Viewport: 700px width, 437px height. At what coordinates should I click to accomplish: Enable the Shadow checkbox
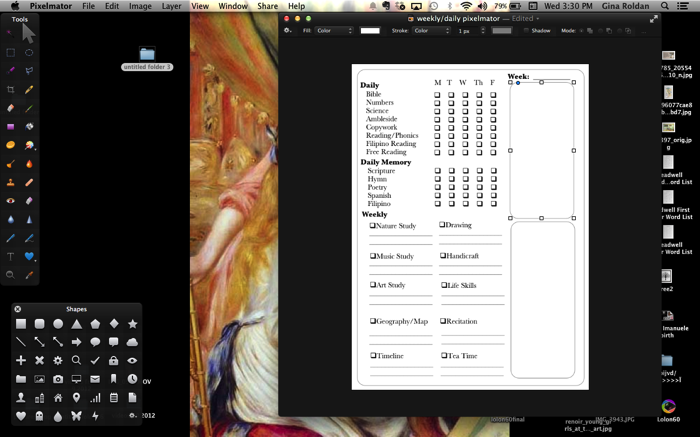click(x=525, y=31)
